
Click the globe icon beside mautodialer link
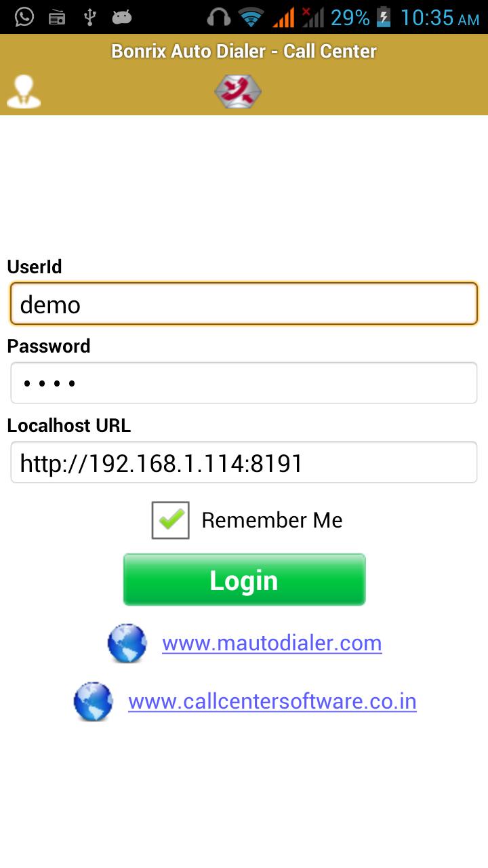[x=127, y=643]
